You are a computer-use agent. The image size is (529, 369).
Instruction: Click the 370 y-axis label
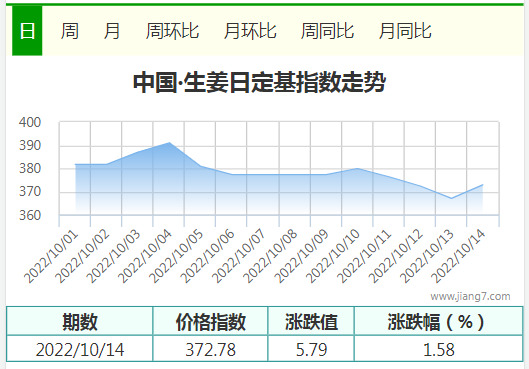pos(30,192)
